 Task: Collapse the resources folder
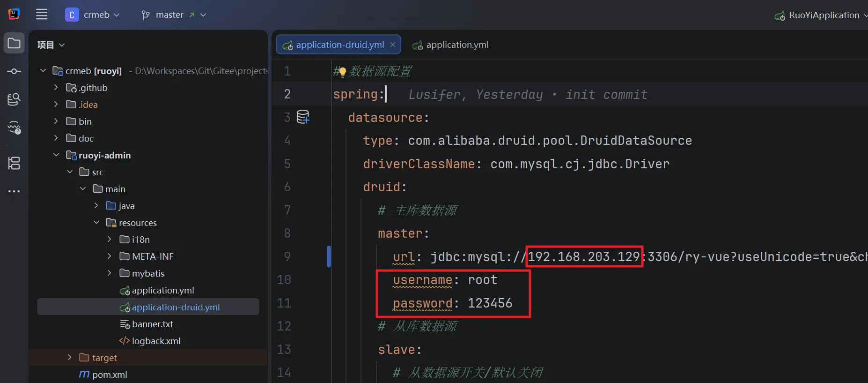96,222
